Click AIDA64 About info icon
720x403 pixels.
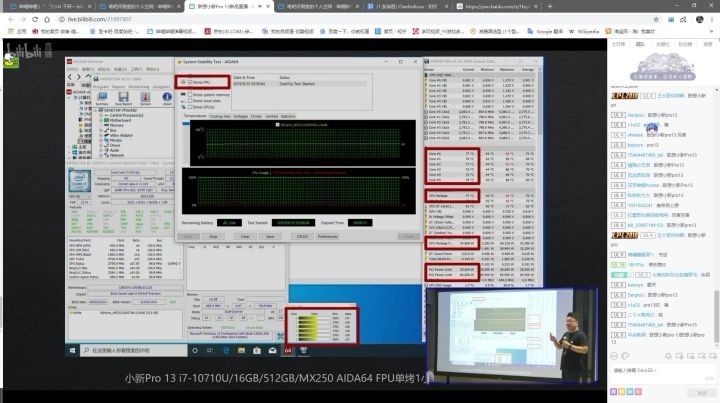pyautogui.click(x=167, y=97)
